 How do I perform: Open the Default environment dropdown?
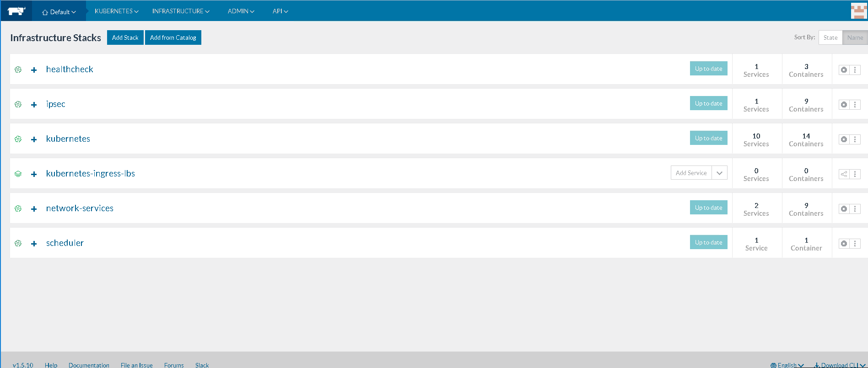[x=59, y=12]
